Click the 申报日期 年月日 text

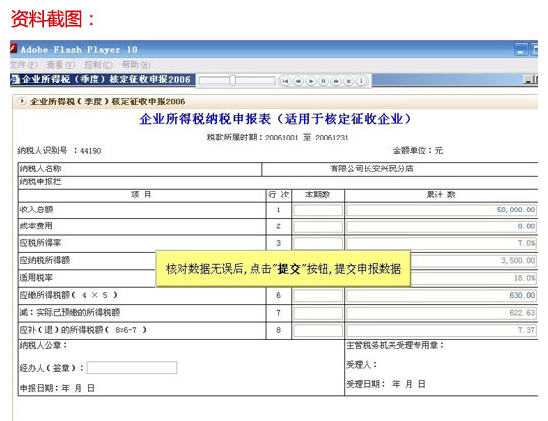click(x=57, y=388)
